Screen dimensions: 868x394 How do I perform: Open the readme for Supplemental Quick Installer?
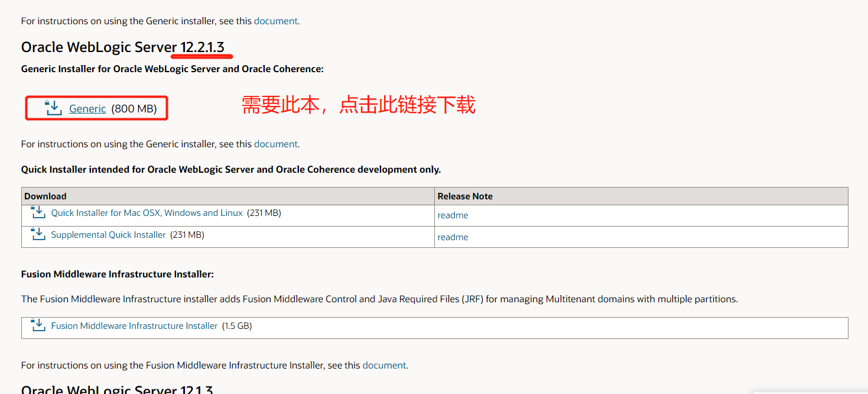point(453,237)
